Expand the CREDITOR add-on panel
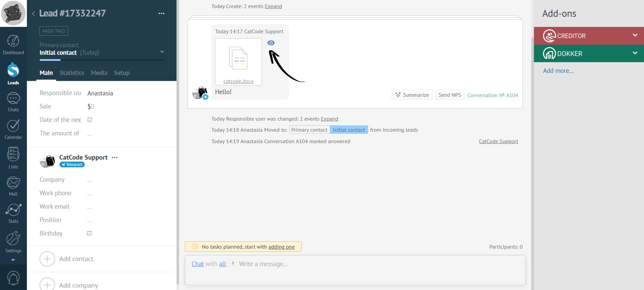The image size is (644, 290). (635, 35)
